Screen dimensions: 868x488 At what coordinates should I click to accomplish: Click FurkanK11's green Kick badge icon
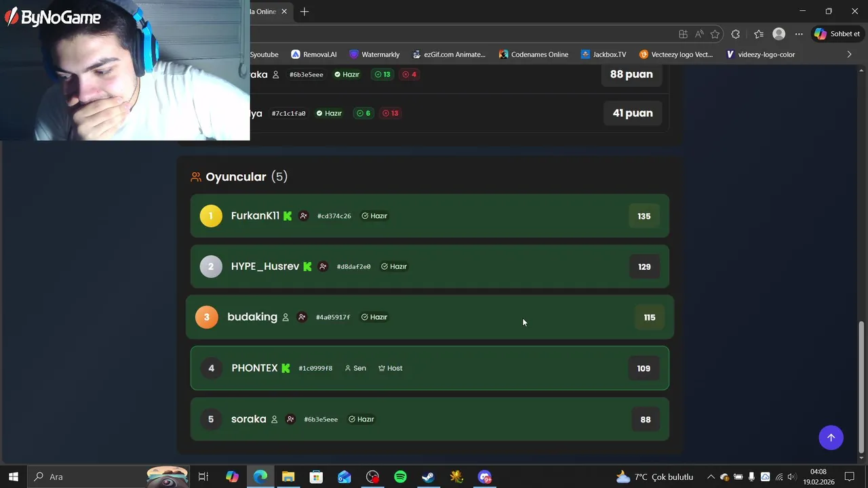point(288,216)
